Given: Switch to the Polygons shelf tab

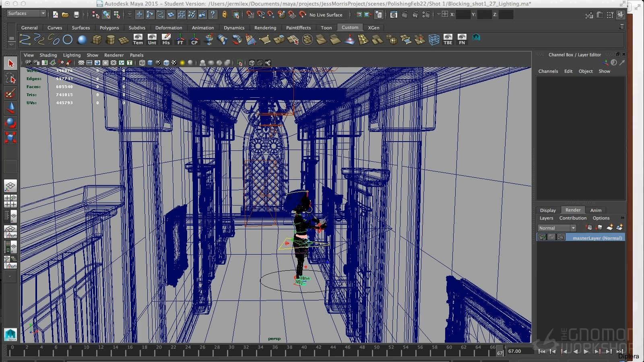Looking at the screenshot, I should (x=109, y=28).
